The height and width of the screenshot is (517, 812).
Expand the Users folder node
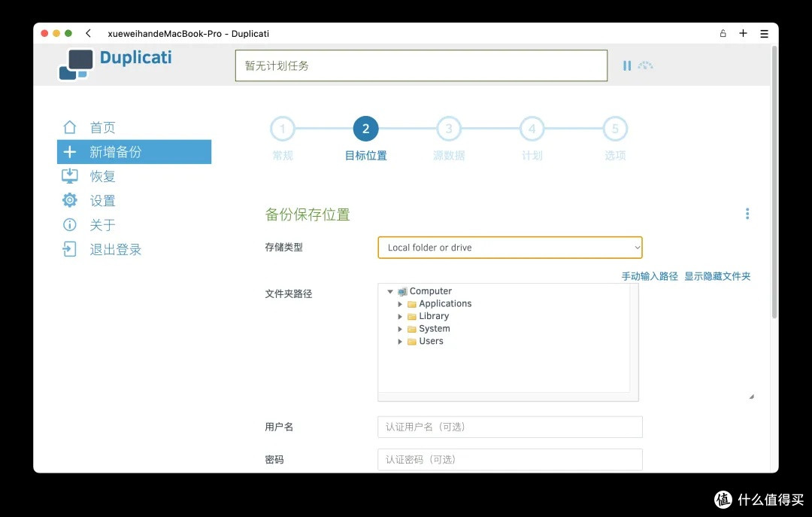tap(400, 341)
